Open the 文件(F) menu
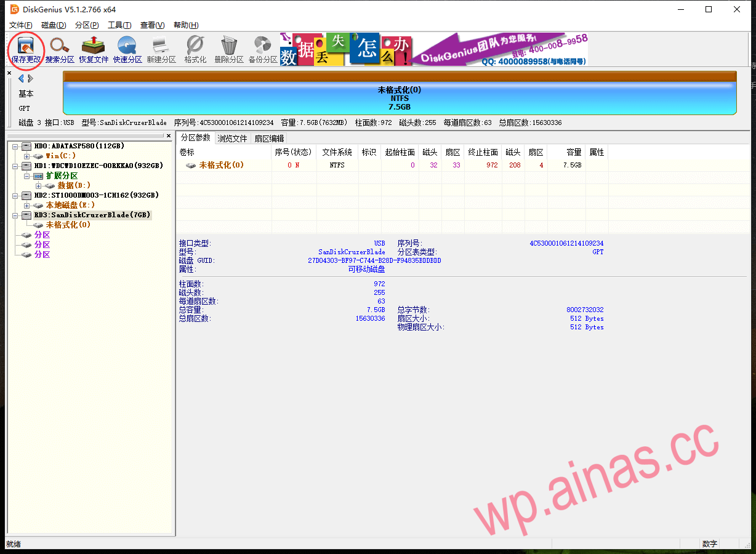 tap(21, 25)
